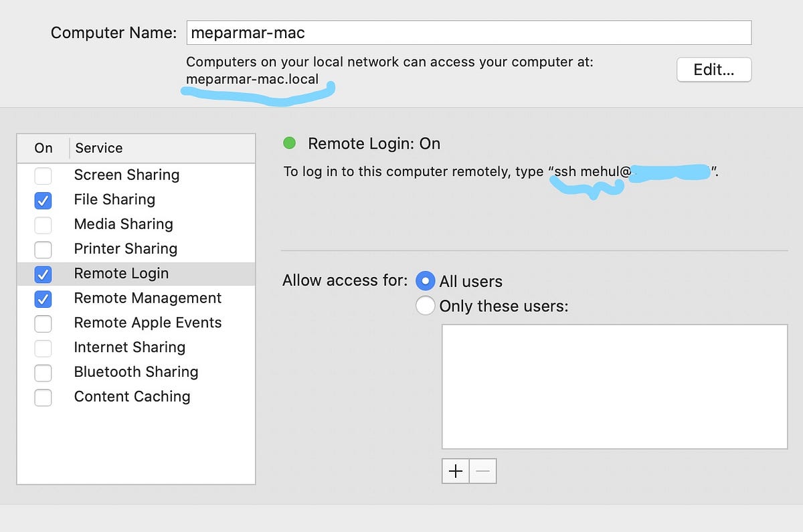Remove a user with the minus button

(x=483, y=471)
